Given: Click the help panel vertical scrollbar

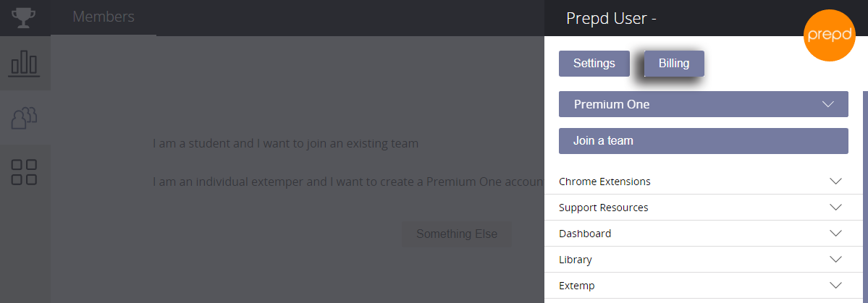Looking at the screenshot, I should 865,195.
